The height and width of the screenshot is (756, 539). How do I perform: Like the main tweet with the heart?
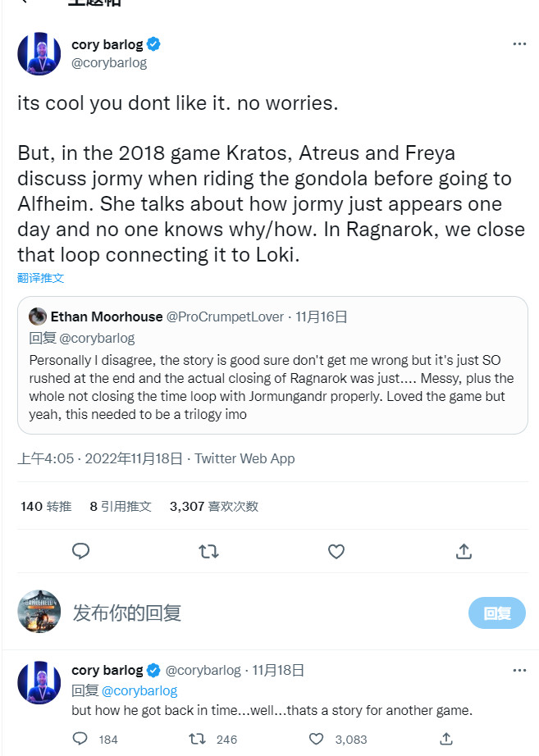click(336, 552)
